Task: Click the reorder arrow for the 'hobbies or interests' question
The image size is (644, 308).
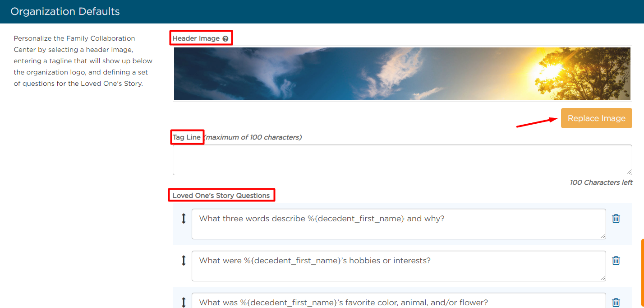Action: [x=184, y=261]
